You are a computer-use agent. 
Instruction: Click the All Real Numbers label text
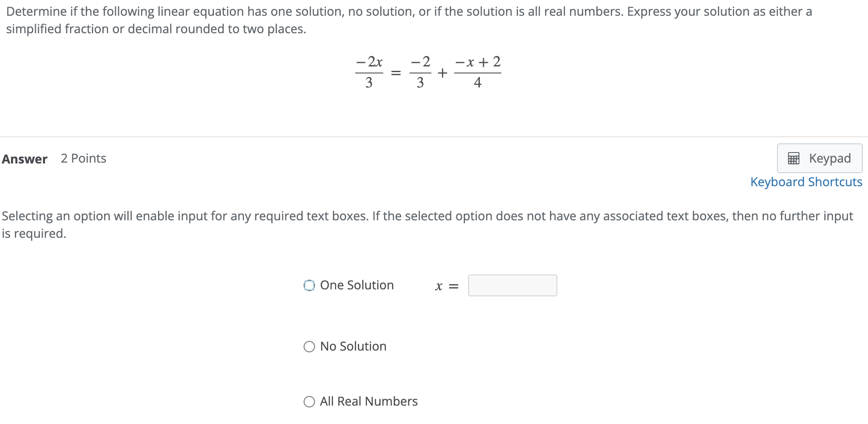tap(368, 401)
